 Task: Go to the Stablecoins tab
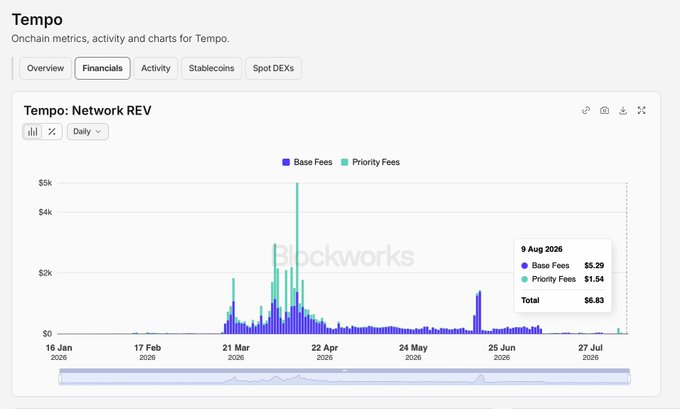point(211,68)
